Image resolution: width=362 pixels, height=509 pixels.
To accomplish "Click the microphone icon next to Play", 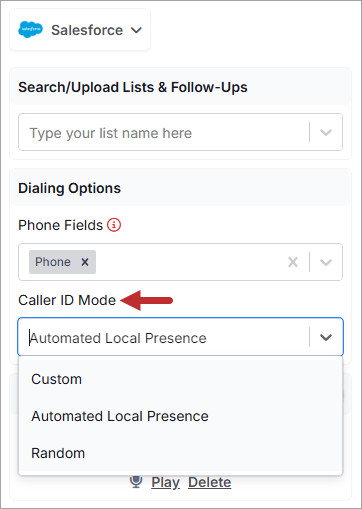I will coord(136,482).
